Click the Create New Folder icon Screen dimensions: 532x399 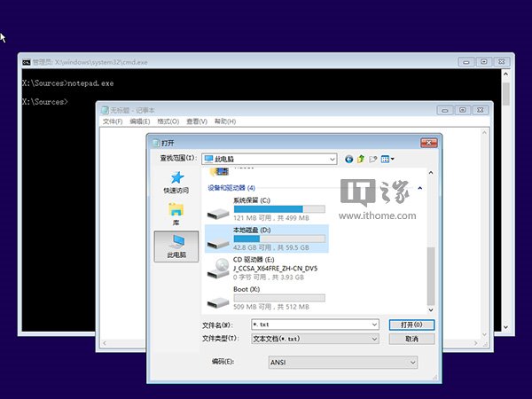pyautogui.click(x=373, y=159)
